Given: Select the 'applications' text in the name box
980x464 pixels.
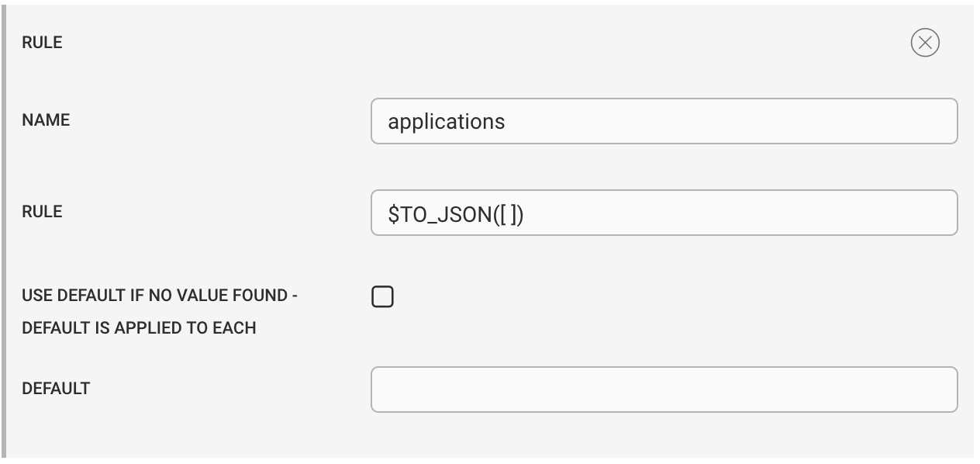Looking at the screenshot, I should pyautogui.click(x=447, y=122).
